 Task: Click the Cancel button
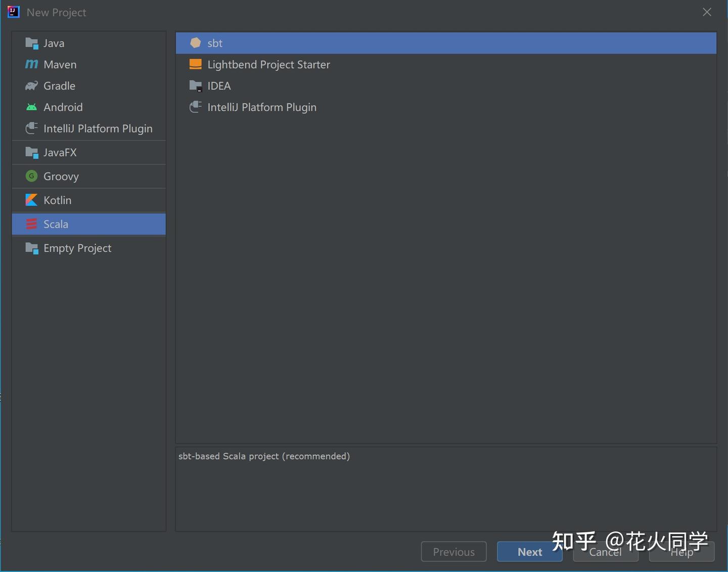point(606,552)
